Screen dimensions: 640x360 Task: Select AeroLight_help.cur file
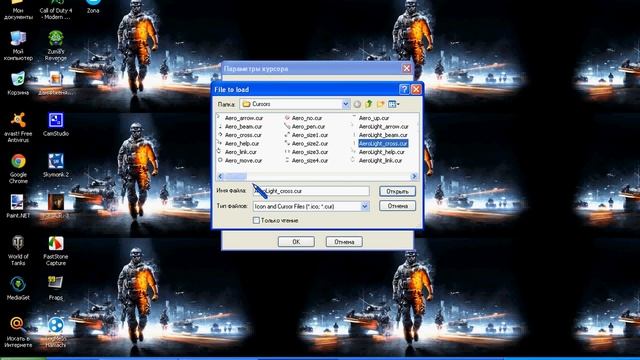[x=382, y=152]
